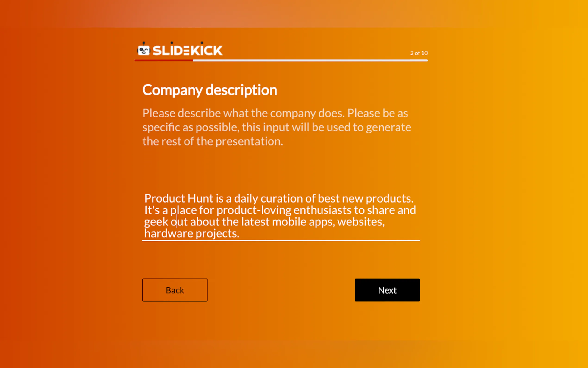Click the word "websites" in the text field
Viewport: 588px width, 368px height.
point(360,222)
